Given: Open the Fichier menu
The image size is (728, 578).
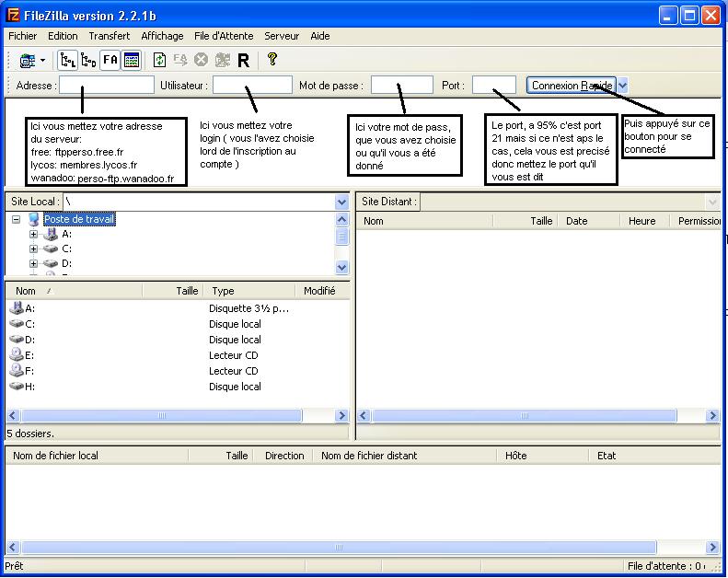Looking at the screenshot, I should coord(23,36).
